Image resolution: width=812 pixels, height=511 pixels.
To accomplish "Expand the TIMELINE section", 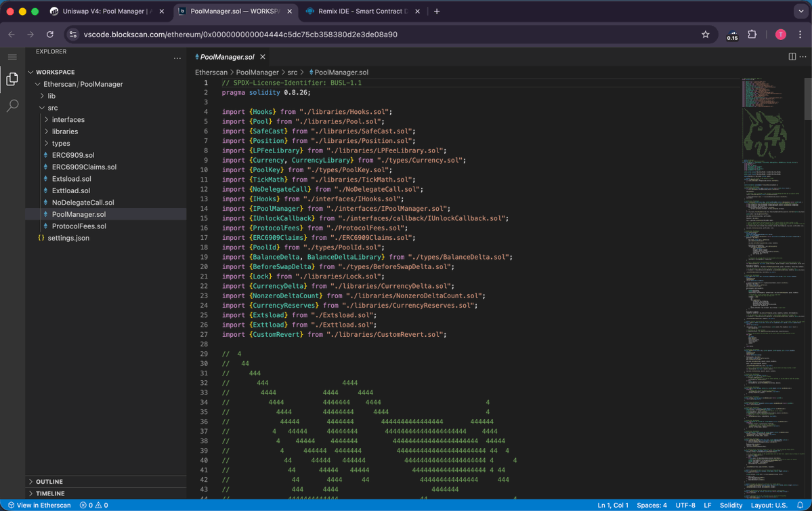I will [x=50, y=493].
